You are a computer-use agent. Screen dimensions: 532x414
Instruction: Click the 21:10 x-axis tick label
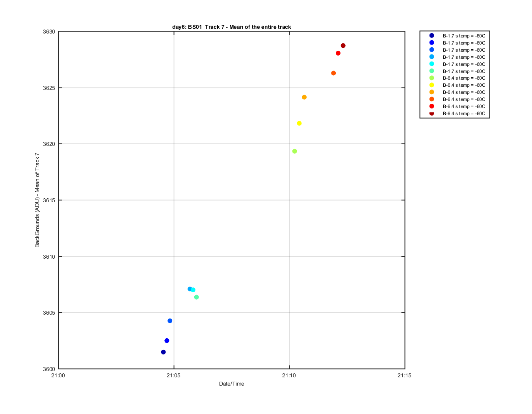[x=289, y=375]
